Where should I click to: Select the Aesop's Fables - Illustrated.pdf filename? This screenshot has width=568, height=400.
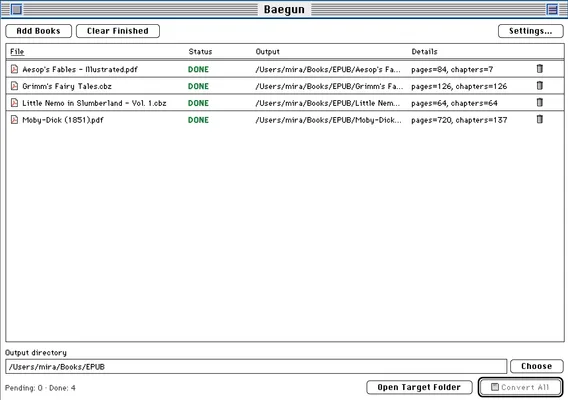point(80,69)
